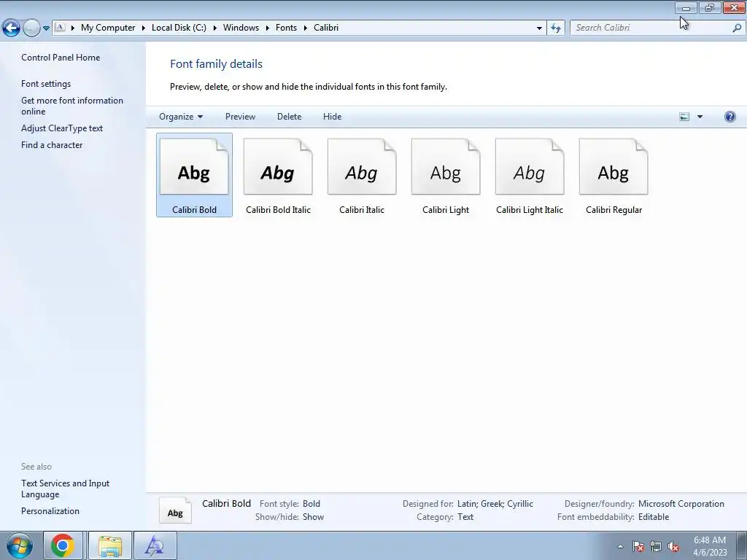Viewport: 747px width, 560px height.
Task: Show hidden tray icons arrow
Action: coord(620,546)
